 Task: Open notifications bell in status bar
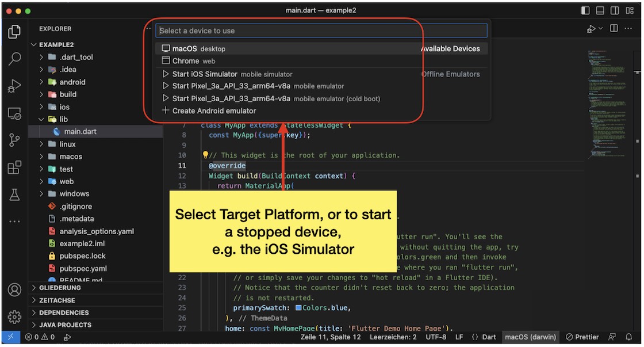pyautogui.click(x=629, y=337)
